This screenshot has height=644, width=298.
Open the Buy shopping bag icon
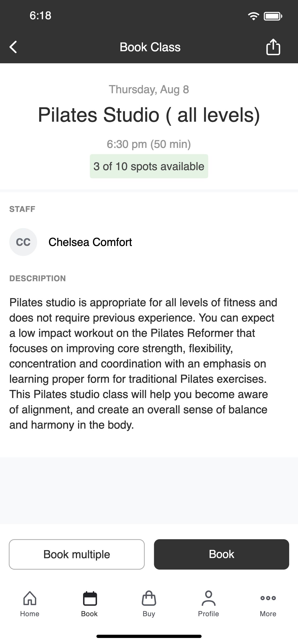coord(149,598)
